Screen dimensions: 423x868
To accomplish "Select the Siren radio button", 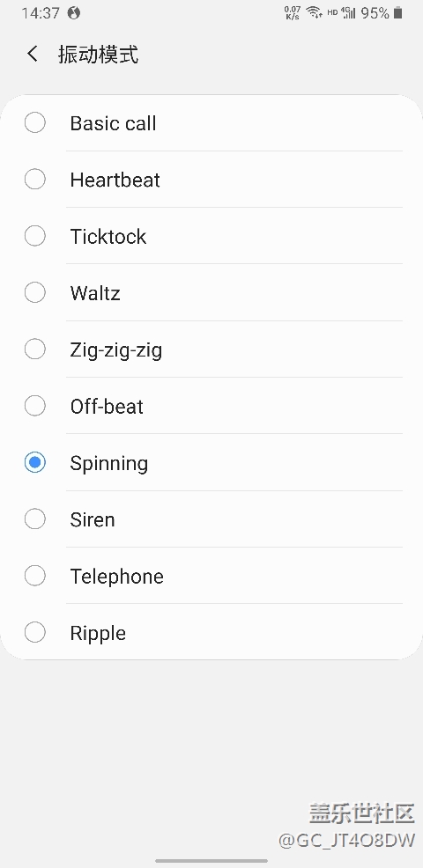I will pos(35,519).
